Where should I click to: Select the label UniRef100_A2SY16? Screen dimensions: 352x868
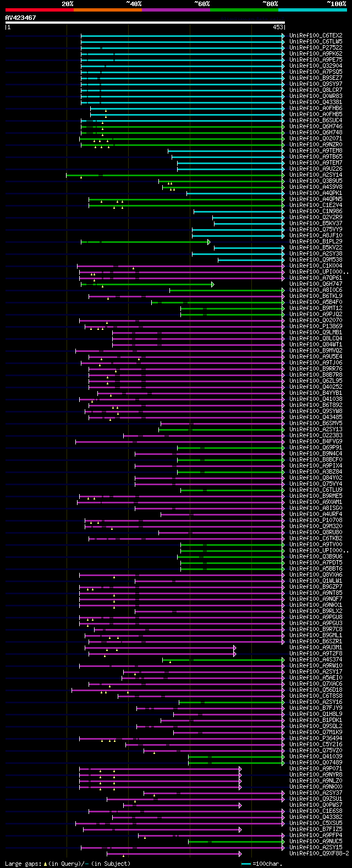click(316, 702)
